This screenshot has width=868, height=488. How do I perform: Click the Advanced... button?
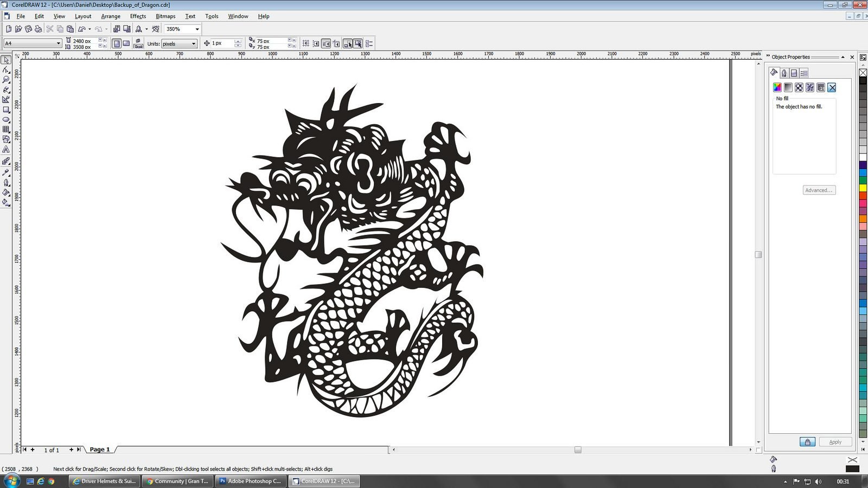819,190
